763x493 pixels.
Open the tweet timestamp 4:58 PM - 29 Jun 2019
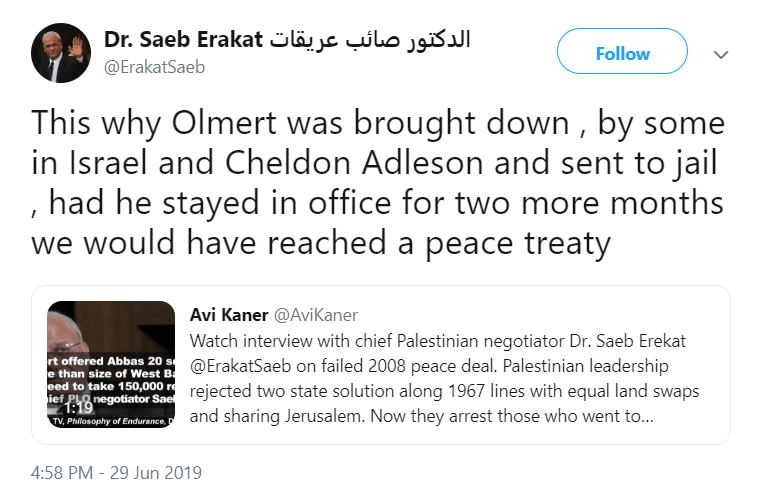116,473
